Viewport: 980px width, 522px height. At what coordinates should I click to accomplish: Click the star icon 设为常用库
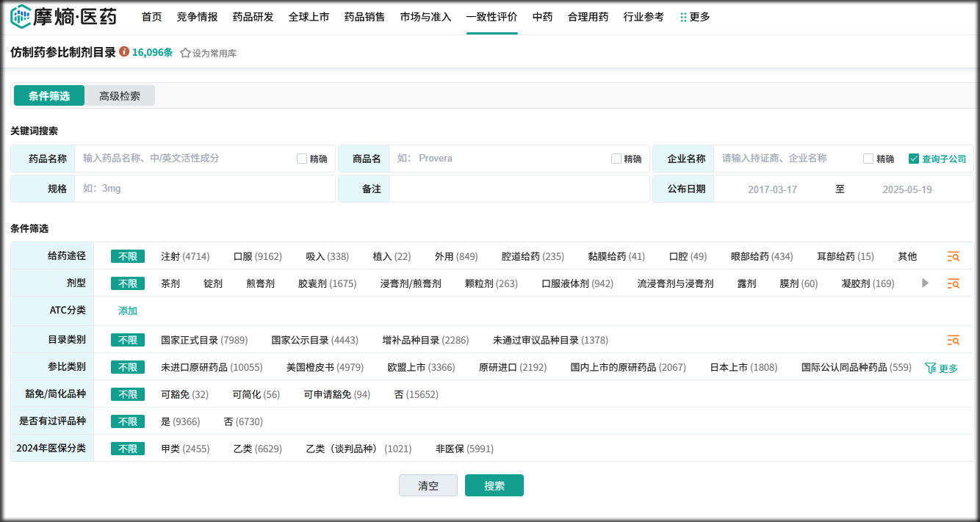tap(185, 53)
